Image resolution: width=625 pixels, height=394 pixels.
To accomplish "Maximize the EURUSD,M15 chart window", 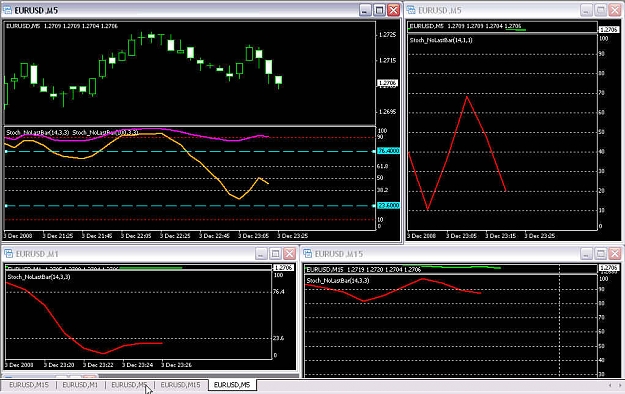I will [601, 254].
